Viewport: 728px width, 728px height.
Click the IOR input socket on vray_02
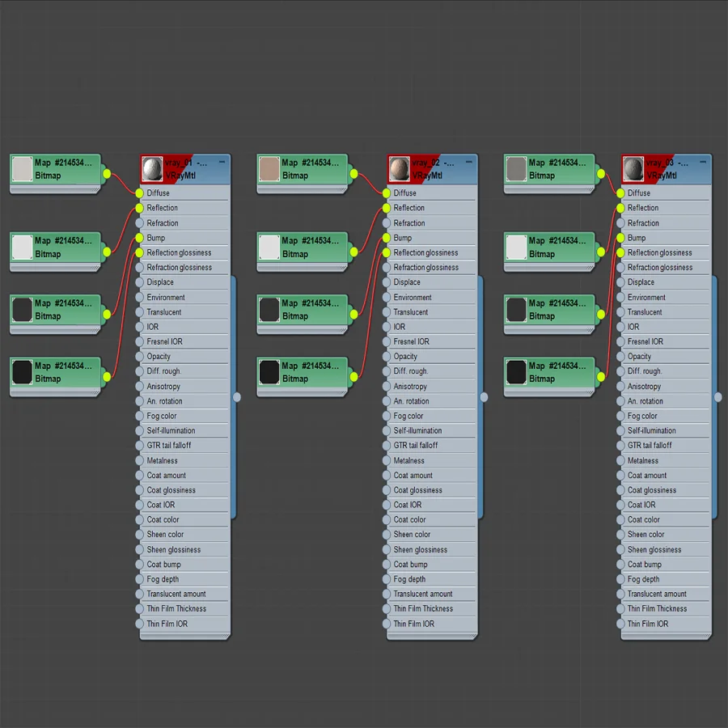pyautogui.click(x=387, y=327)
